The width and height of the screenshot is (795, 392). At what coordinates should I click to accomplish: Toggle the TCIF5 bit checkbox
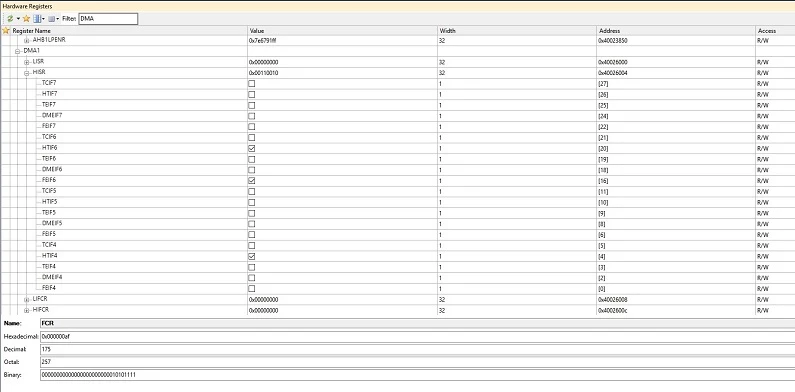(251, 192)
